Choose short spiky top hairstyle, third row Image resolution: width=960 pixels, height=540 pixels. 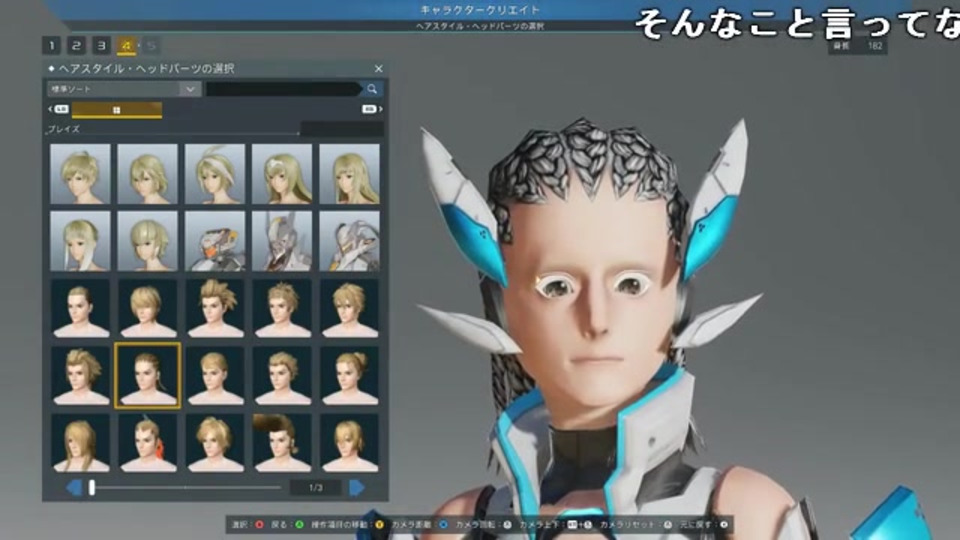[282, 309]
